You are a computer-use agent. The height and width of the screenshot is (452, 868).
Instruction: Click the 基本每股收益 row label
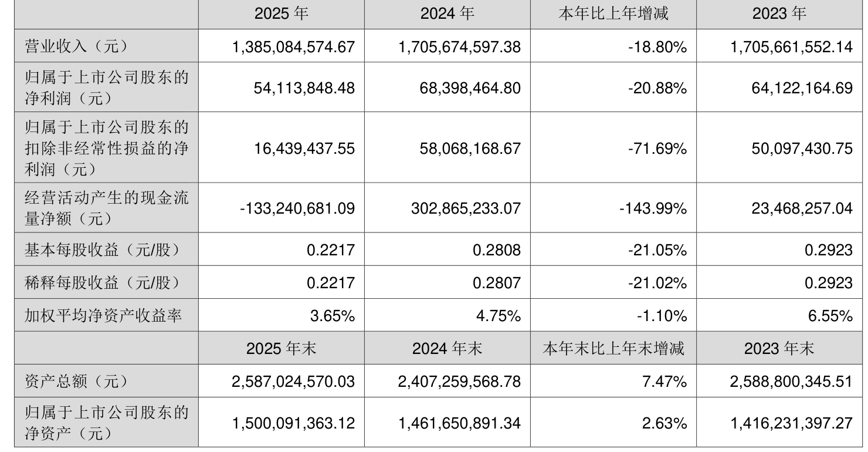(101, 250)
